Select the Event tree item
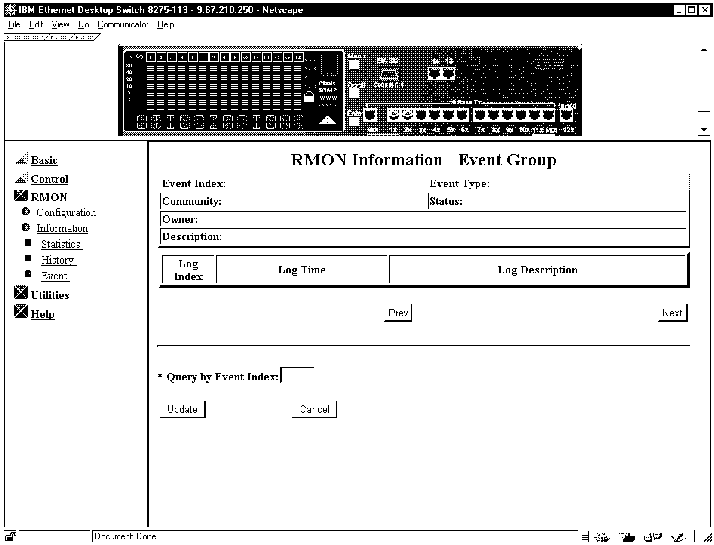The height and width of the screenshot is (545, 714). [x=55, y=276]
